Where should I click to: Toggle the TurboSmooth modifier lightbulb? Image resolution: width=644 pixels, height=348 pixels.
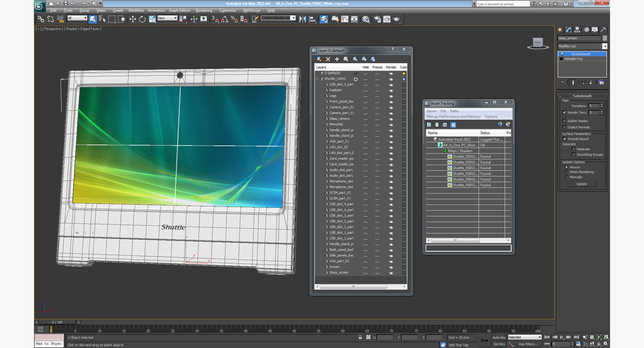pos(562,54)
